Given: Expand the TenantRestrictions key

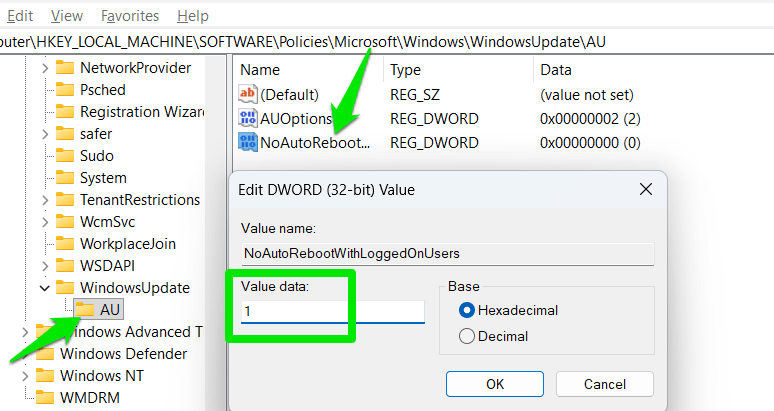Looking at the screenshot, I should coord(45,200).
